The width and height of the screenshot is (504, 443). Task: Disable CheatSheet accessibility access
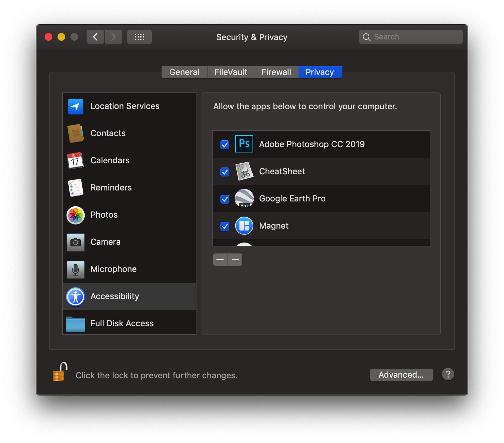pyautogui.click(x=225, y=172)
